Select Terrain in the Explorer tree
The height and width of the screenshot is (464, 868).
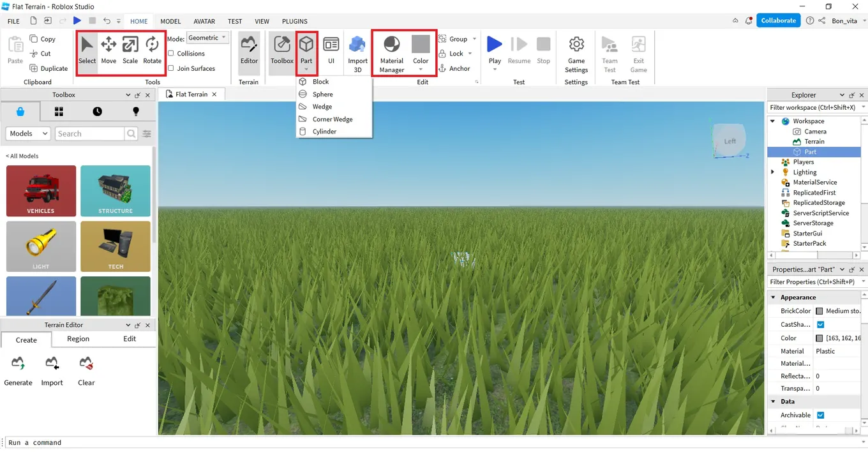tap(814, 142)
